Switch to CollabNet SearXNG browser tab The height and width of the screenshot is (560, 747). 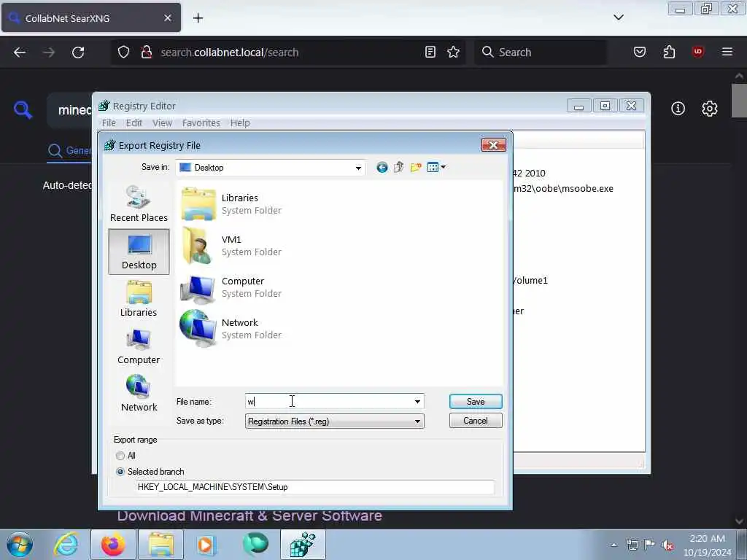click(x=91, y=18)
